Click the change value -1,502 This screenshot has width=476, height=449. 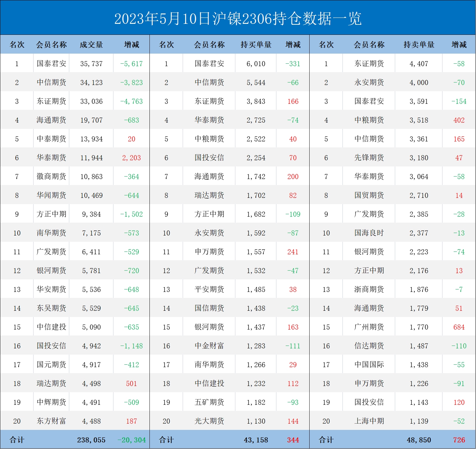coord(131,214)
